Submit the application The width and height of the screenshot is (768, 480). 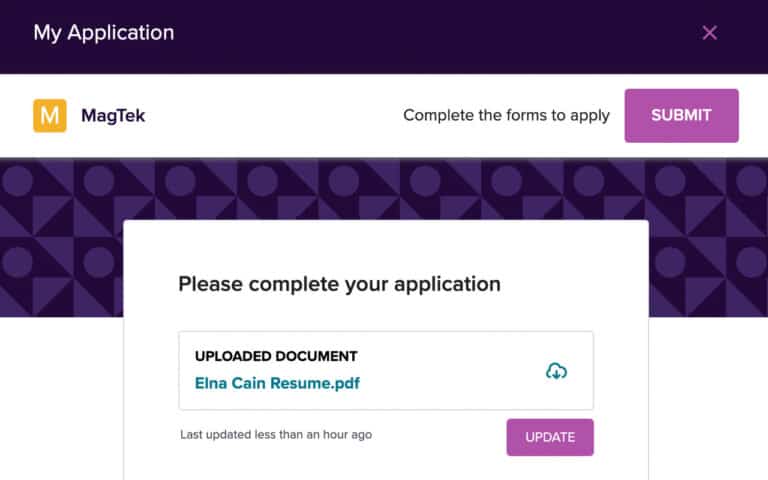681,116
